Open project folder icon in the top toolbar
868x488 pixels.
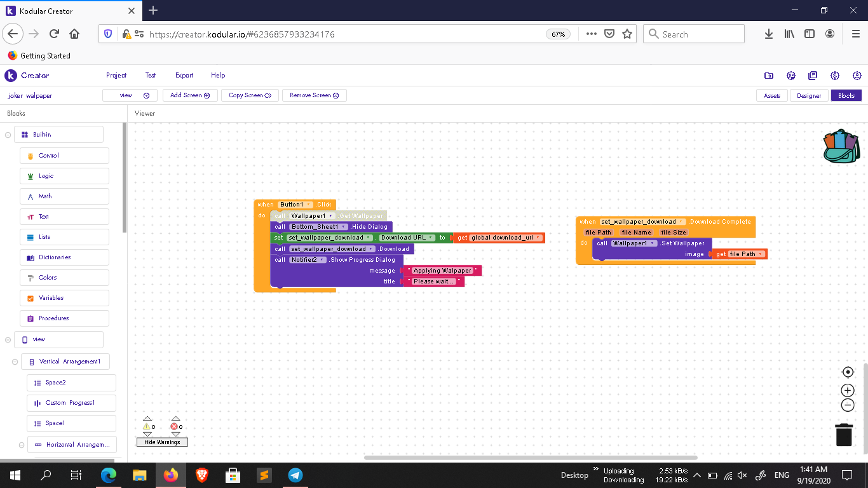pyautogui.click(x=769, y=75)
